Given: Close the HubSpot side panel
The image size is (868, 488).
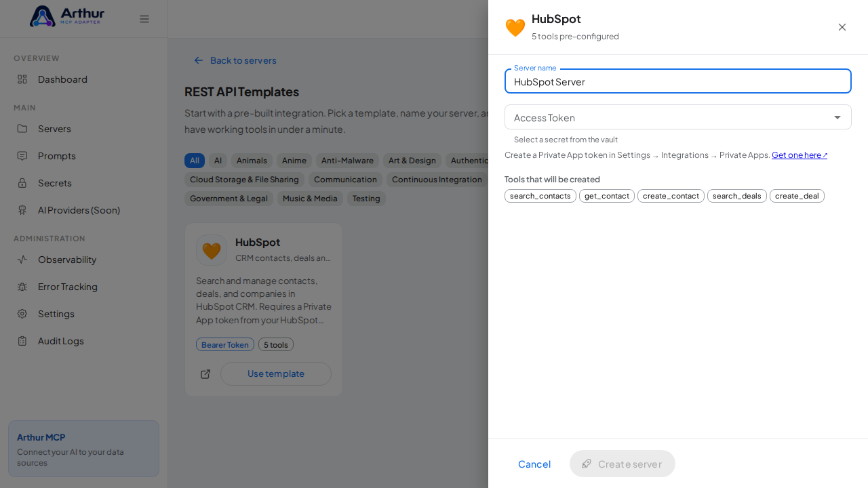Looking at the screenshot, I should [x=842, y=27].
